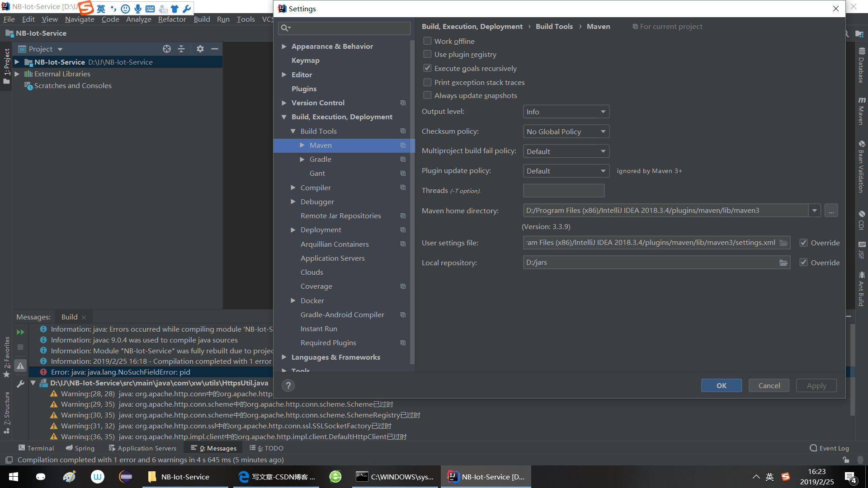
Task: Open Project panel gear settings
Action: (x=200, y=49)
